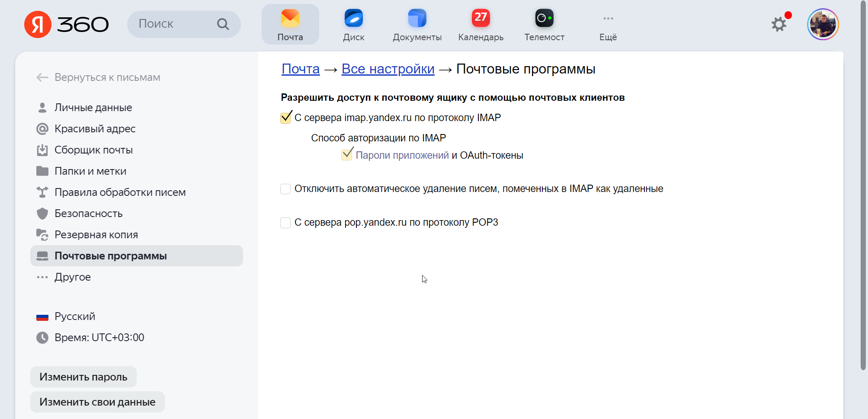Click the clock time zone icon
This screenshot has height=419, width=868.
tap(42, 338)
